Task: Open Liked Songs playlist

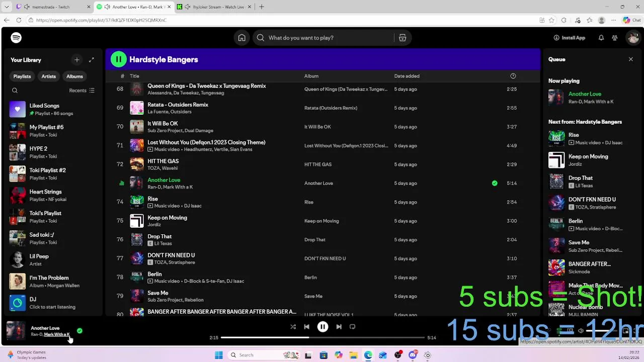Action: click(x=54, y=109)
